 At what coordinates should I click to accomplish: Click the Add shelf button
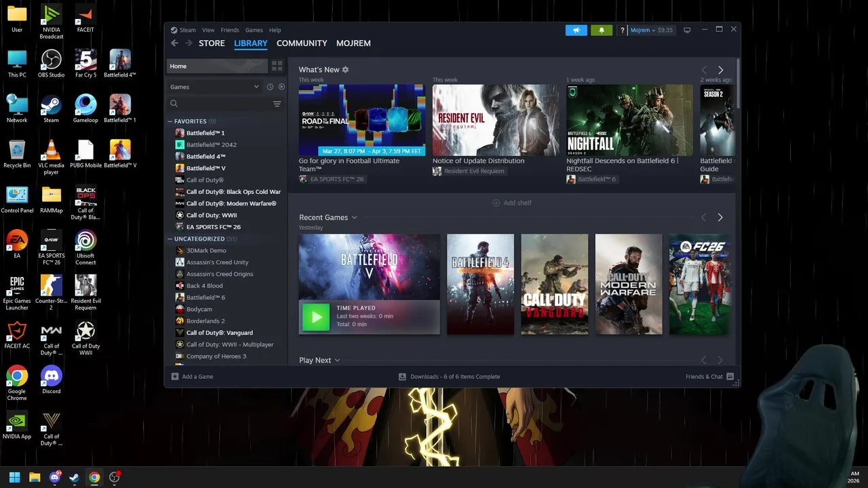[x=512, y=203]
